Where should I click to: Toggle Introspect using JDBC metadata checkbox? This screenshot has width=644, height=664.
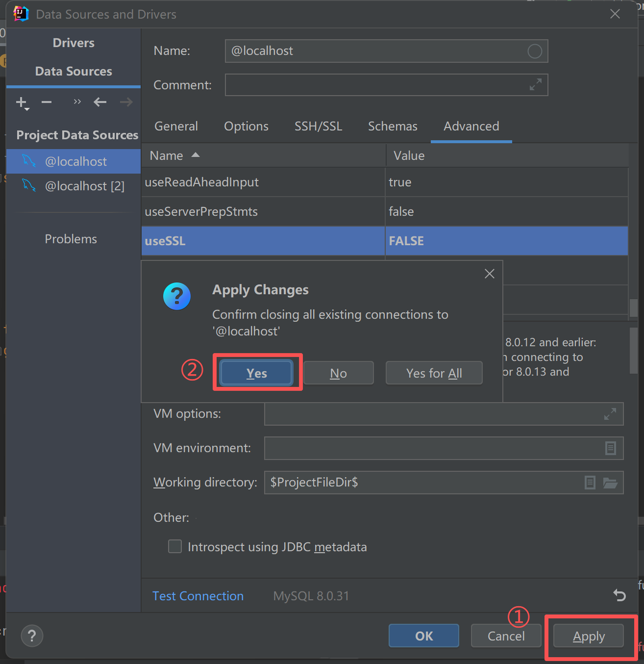pyautogui.click(x=175, y=547)
